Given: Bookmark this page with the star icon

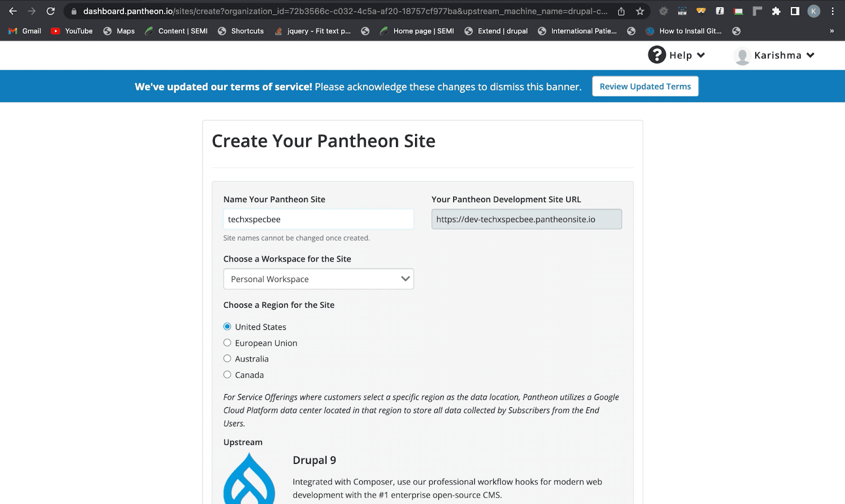Looking at the screenshot, I should click(640, 11).
